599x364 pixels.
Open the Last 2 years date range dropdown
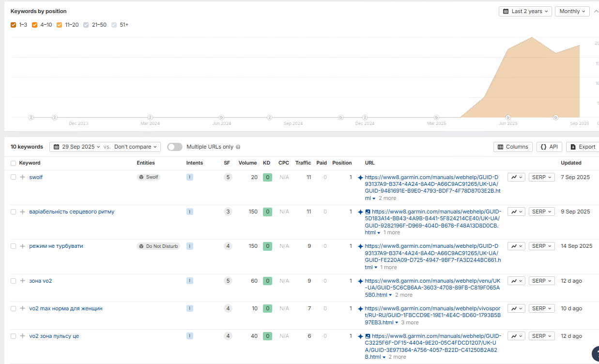(x=525, y=11)
